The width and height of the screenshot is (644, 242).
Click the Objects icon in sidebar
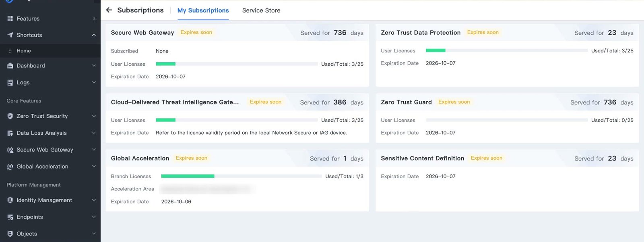(10, 234)
